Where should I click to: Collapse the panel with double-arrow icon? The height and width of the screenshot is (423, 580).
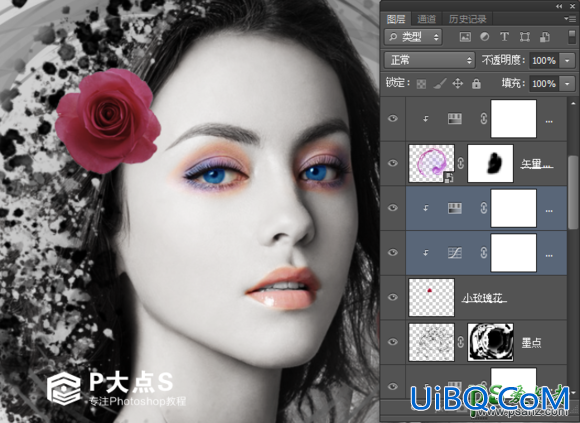(559, 6)
